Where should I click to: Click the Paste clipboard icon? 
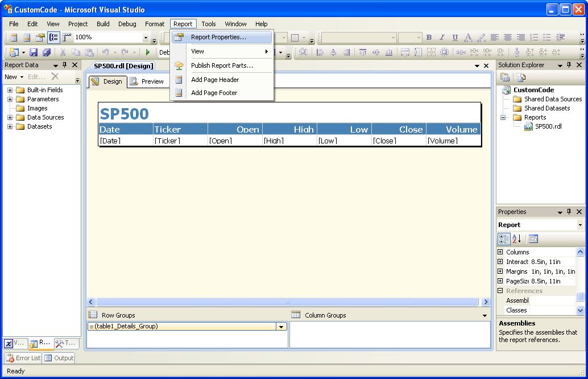(89, 52)
